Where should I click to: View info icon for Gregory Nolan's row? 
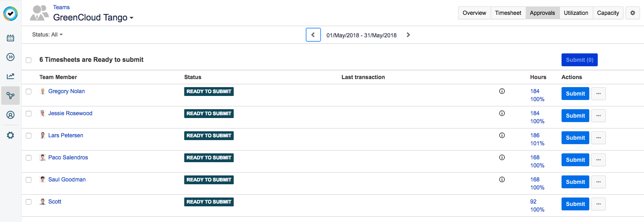tap(502, 91)
